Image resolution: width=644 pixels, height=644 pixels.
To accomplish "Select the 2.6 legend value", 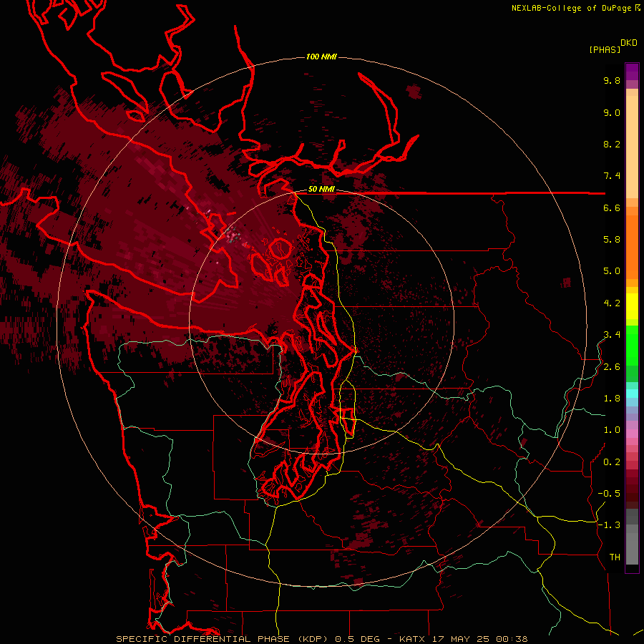I will pos(612,367).
